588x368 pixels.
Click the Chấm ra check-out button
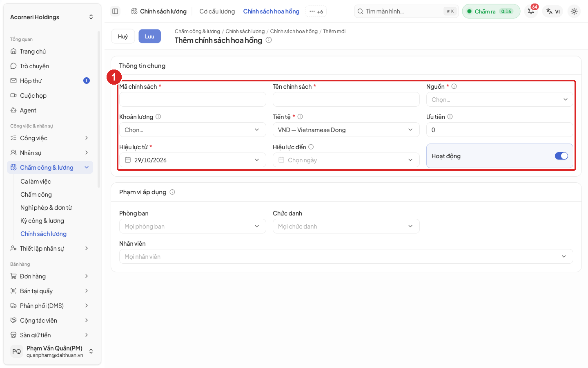point(491,11)
